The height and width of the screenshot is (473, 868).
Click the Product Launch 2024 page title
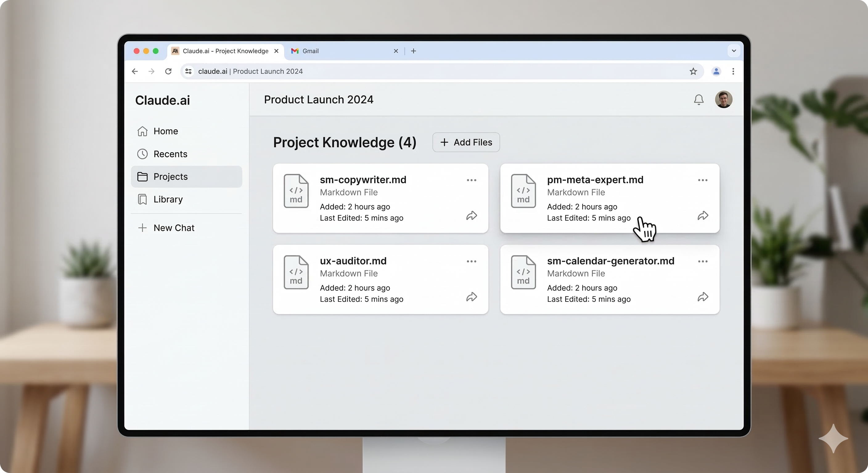coord(318,100)
